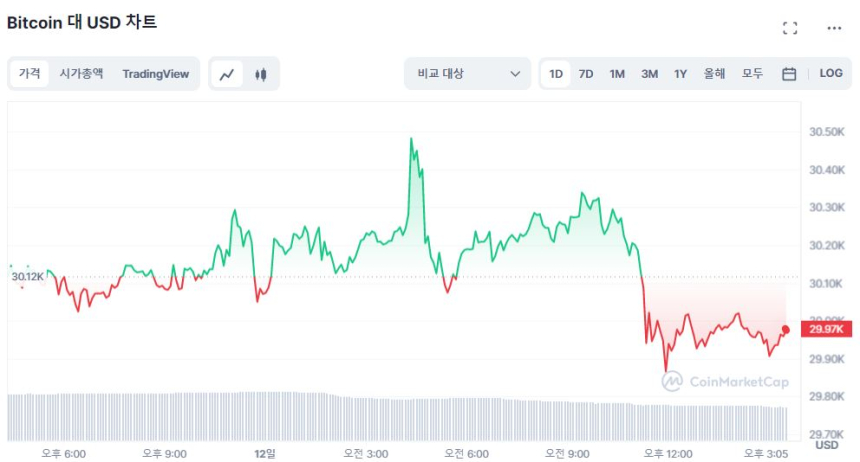Select the 7D time range
Viewport: 860px width, 462px height.
[x=586, y=74]
